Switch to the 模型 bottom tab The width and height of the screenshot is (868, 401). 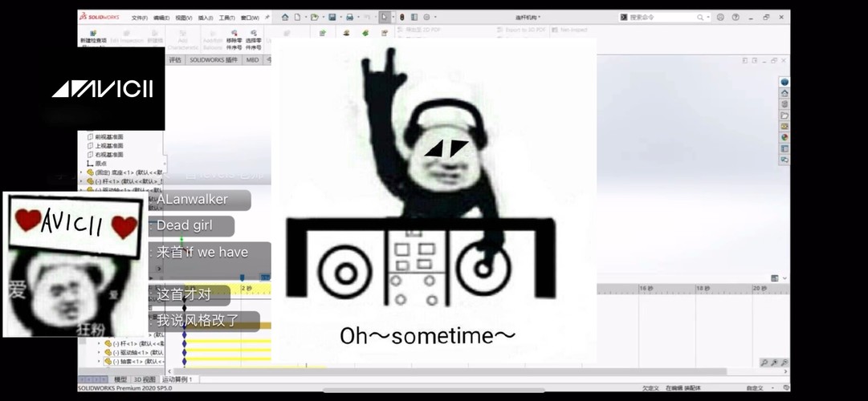(120, 379)
